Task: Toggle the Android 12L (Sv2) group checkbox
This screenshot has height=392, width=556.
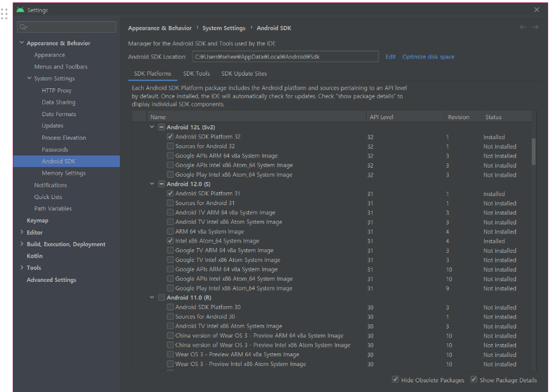Action: 161,127
